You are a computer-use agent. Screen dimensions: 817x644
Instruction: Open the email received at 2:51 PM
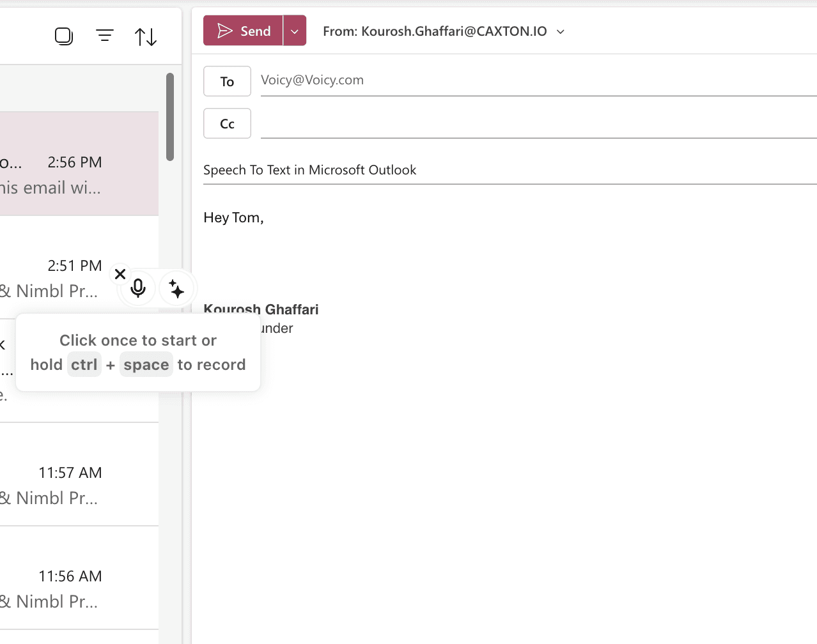click(79, 267)
